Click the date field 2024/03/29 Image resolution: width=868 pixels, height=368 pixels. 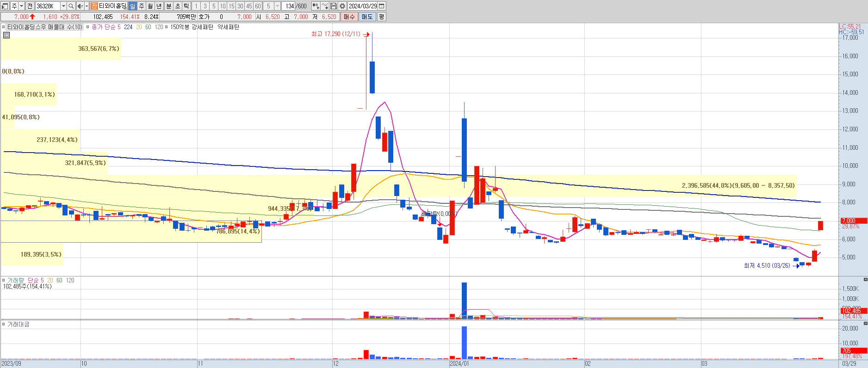pyautogui.click(x=363, y=6)
